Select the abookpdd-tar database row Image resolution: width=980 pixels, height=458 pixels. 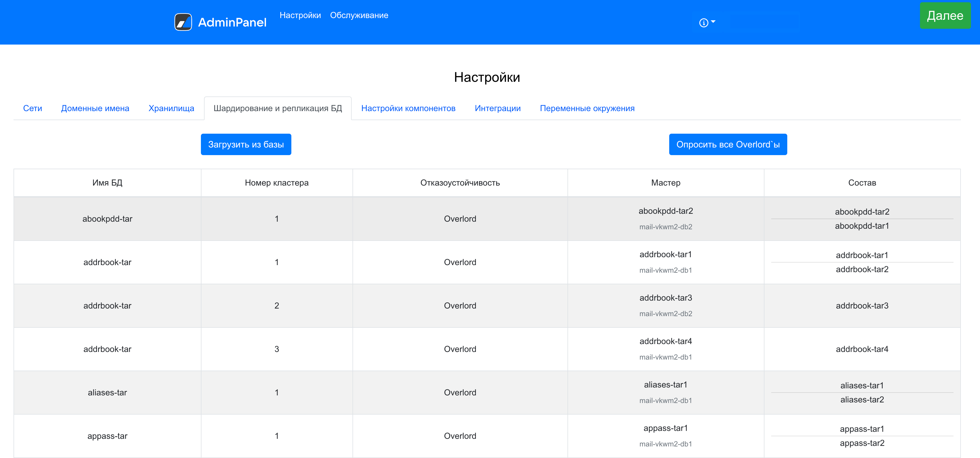(107, 219)
